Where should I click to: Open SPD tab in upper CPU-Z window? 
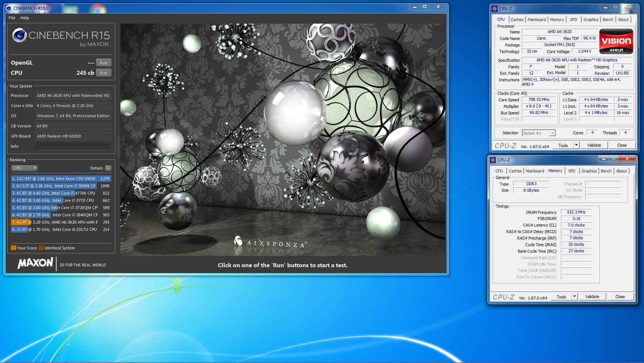coord(574,20)
